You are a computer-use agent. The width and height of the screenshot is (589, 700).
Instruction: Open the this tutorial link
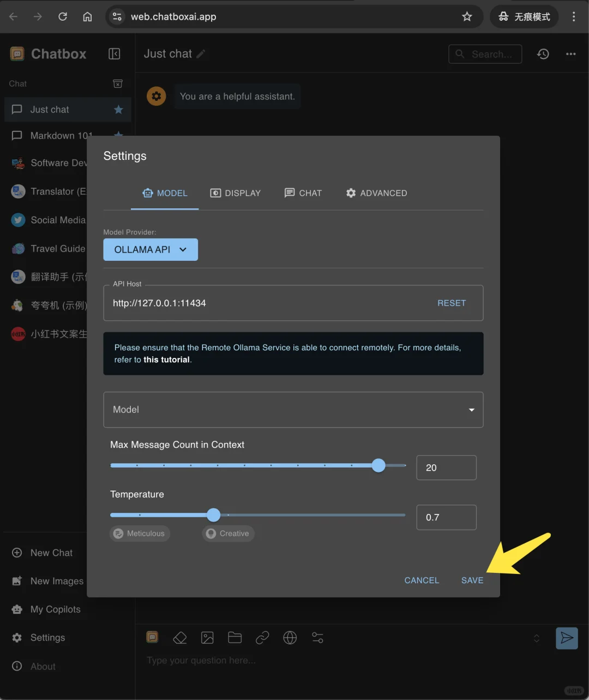(167, 360)
